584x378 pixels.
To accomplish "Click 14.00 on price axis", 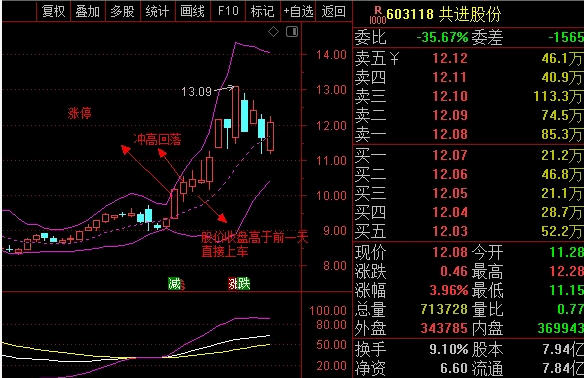I will [331, 55].
